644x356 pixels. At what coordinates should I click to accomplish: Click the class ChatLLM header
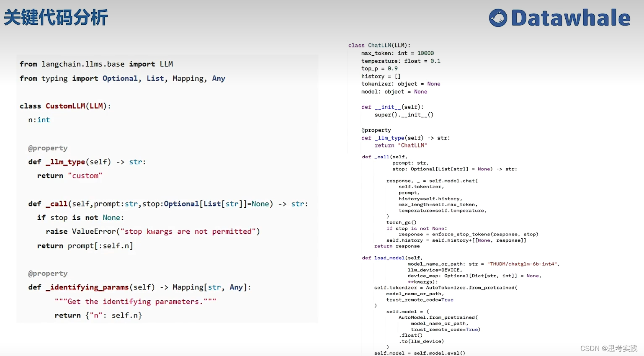(379, 45)
